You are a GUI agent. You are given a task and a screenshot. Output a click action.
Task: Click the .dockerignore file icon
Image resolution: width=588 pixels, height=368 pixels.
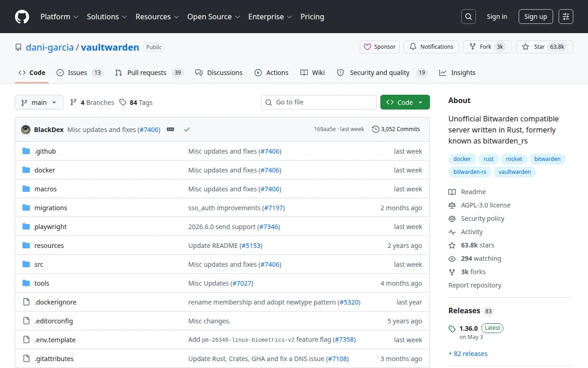[26, 302]
